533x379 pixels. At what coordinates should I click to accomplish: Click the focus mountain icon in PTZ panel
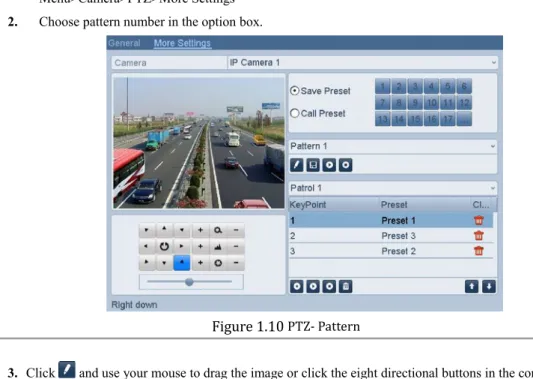(x=218, y=246)
